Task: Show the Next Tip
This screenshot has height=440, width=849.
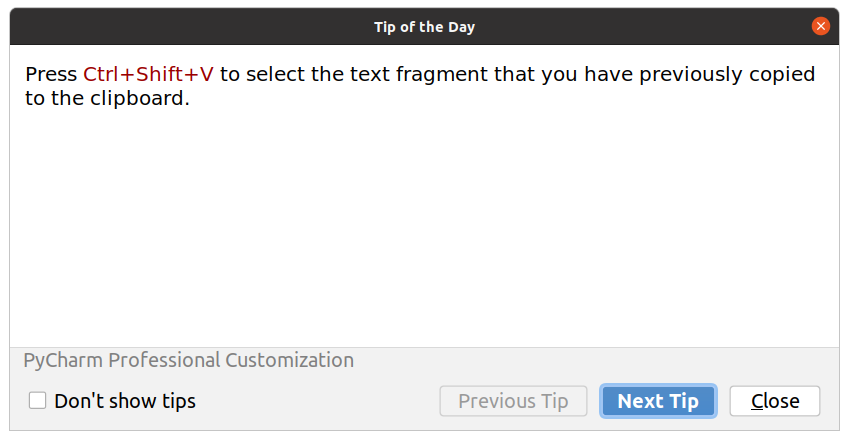Action: (x=658, y=401)
